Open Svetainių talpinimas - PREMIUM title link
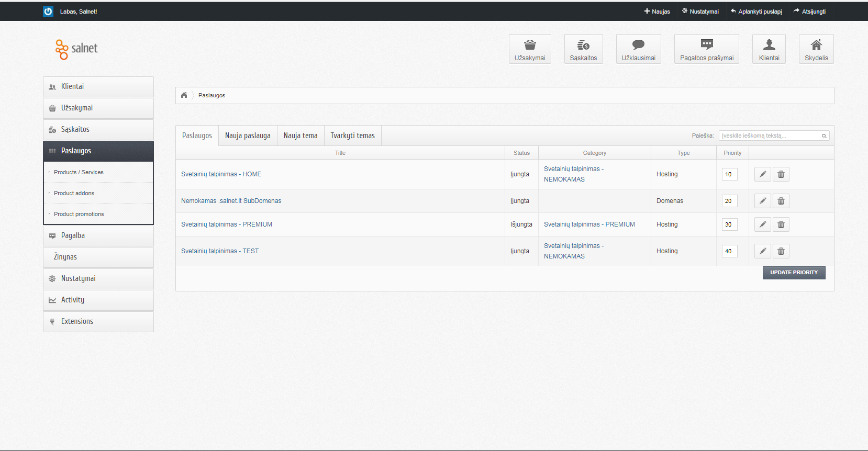Viewport: 868px width, 451px height. point(227,224)
